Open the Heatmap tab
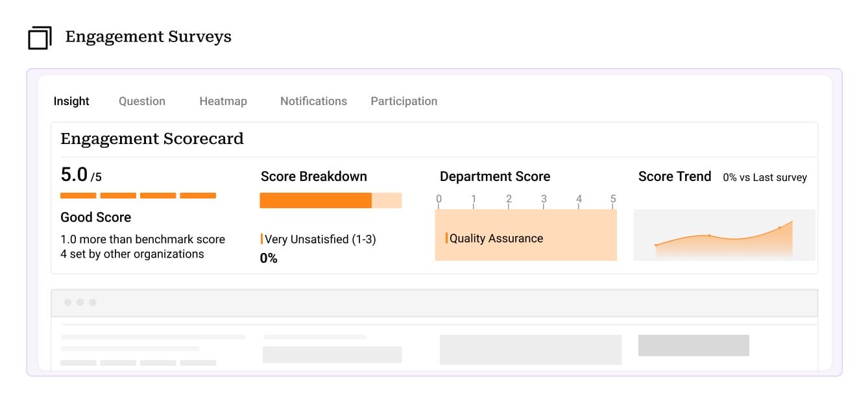This screenshot has height=397, width=868. pos(223,101)
